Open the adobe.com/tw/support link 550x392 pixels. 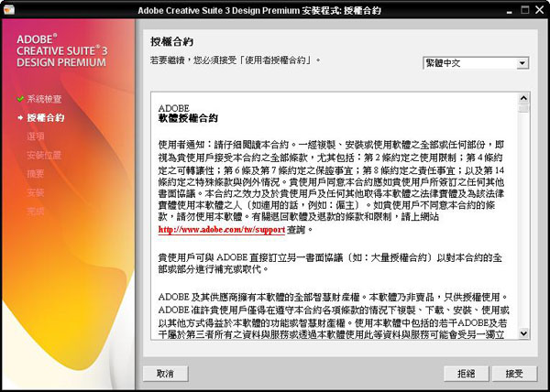tap(221, 230)
